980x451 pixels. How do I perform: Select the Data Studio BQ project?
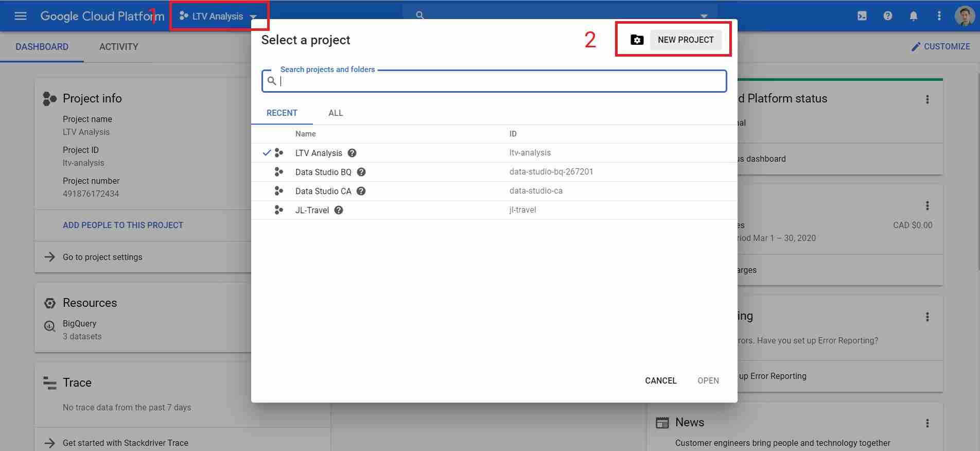point(494,172)
